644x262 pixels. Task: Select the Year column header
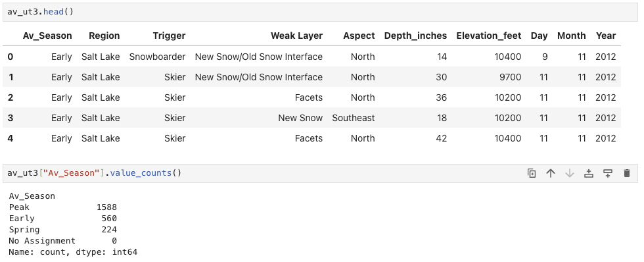pos(606,36)
